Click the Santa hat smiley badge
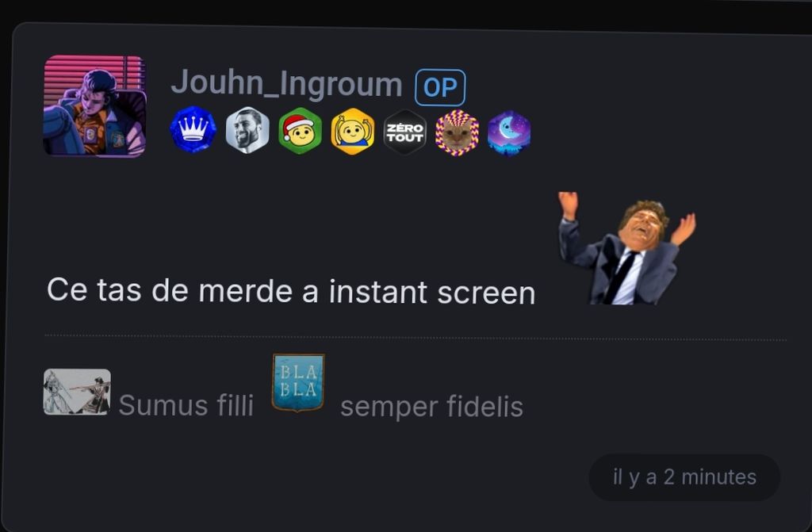This screenshot has width=812, height=532. (300, 131)
